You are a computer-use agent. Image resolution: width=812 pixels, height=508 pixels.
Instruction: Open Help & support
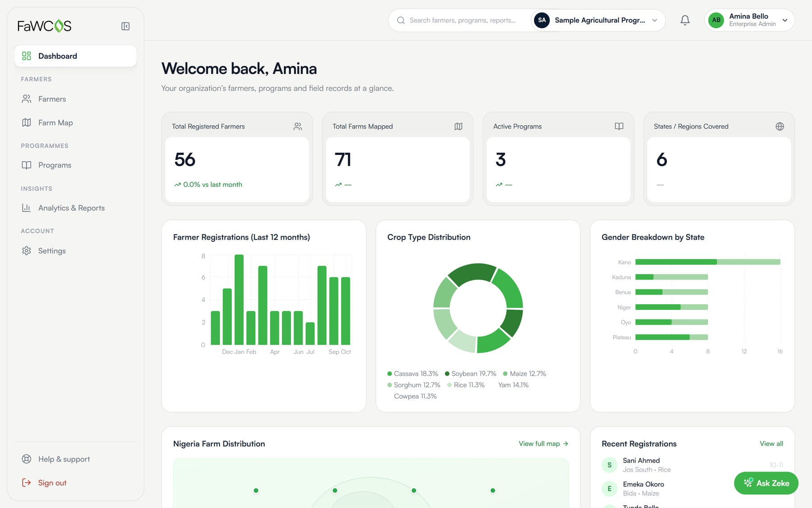[x=75, y=459]
